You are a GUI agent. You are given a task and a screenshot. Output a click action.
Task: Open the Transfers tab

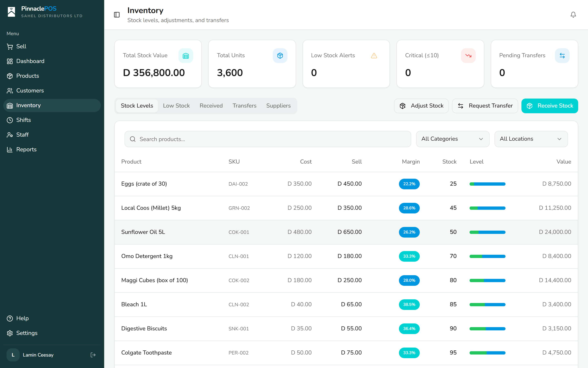pos(244,106)
